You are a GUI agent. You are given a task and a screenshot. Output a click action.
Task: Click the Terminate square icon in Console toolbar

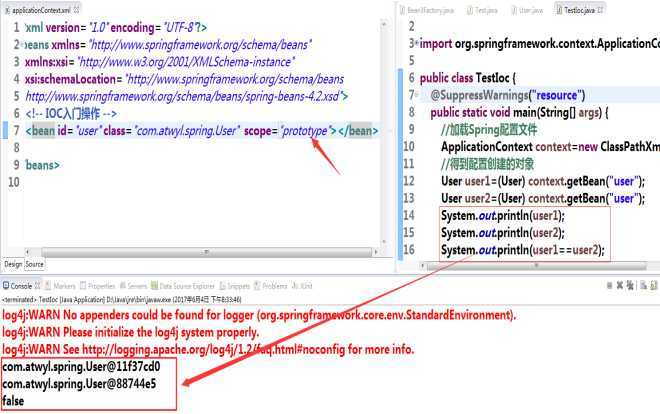point(609,285)
